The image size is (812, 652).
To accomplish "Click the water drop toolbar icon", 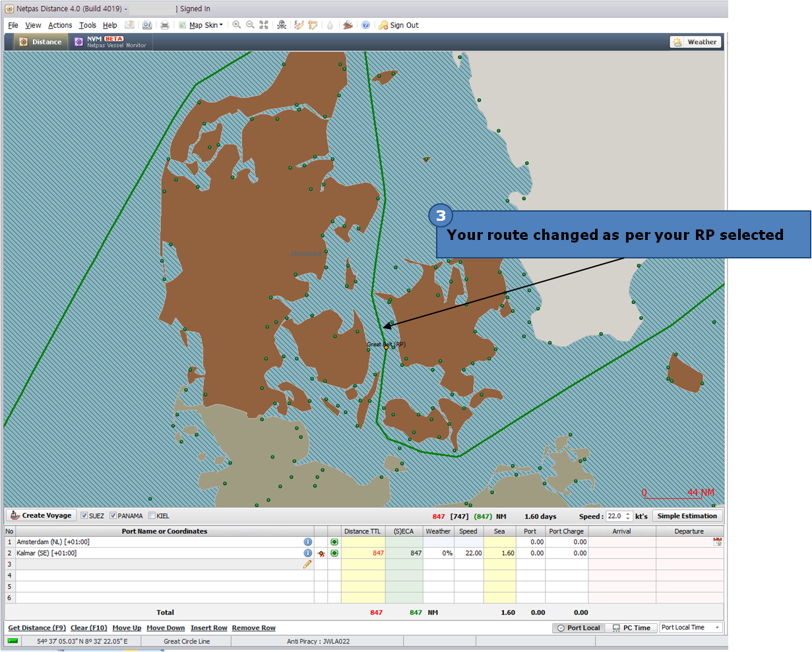I will pos(330,25).
